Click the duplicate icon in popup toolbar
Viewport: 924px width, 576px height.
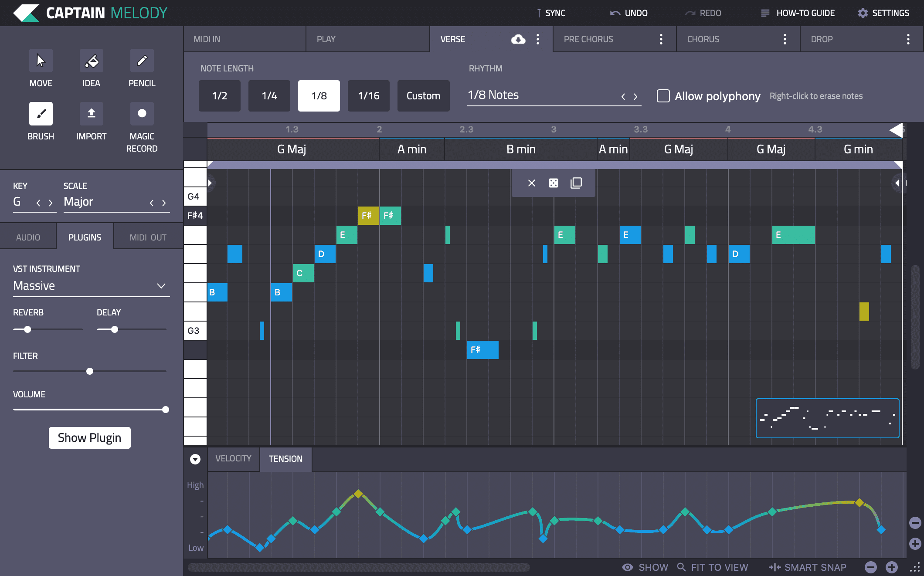tap(576, 183)
